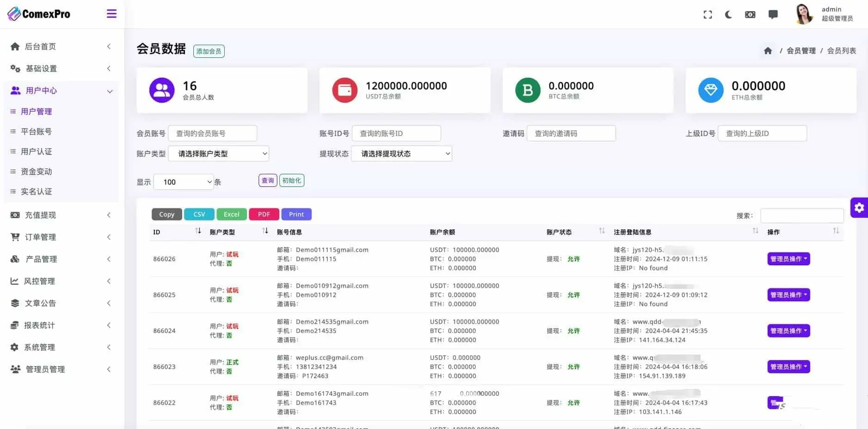Expand the 基础设置 menu chevron
Screen dimensions: 868x429
(109, 68)
